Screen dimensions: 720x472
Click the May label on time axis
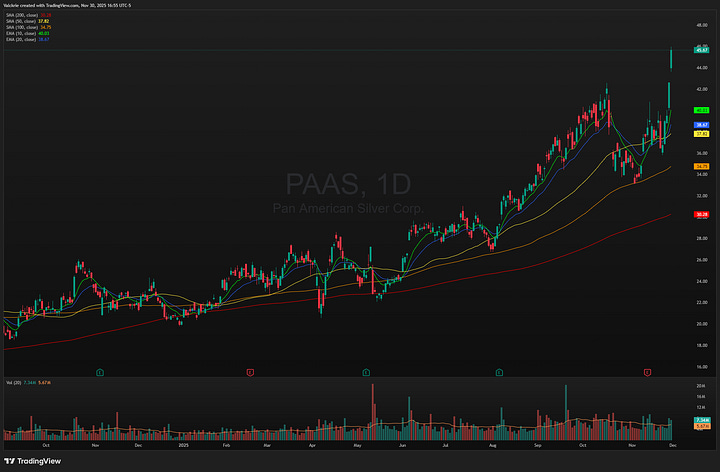[357, 445]
